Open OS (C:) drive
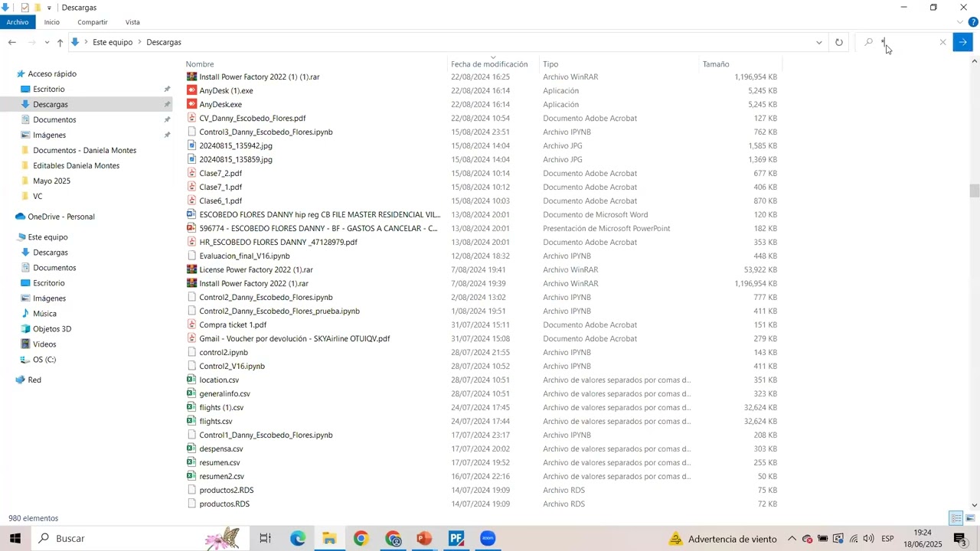980x551 pixels. point(44,360)
